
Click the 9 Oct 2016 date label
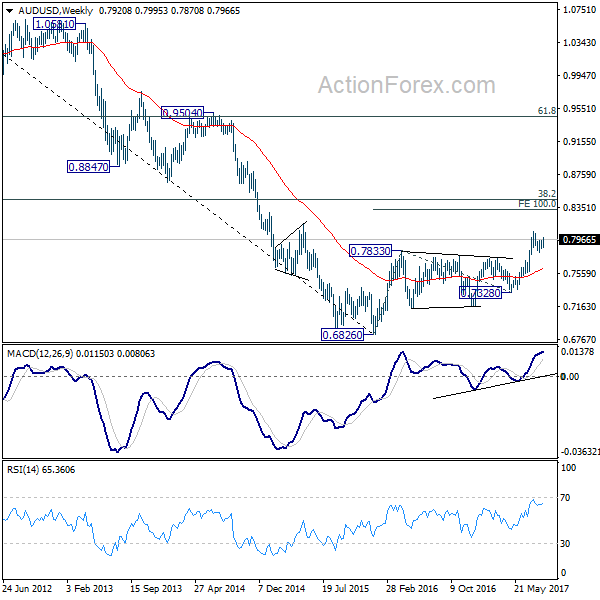[x=473, y=588]
